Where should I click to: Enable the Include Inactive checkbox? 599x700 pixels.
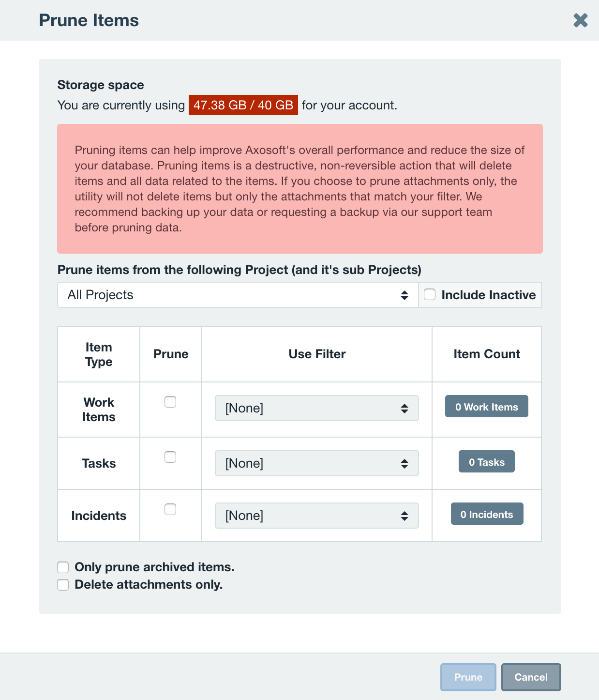(430, 294)
